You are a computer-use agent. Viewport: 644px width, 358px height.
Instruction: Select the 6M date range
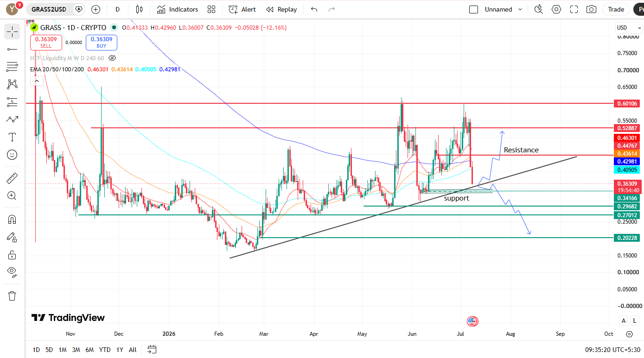(x=89, y=350)
